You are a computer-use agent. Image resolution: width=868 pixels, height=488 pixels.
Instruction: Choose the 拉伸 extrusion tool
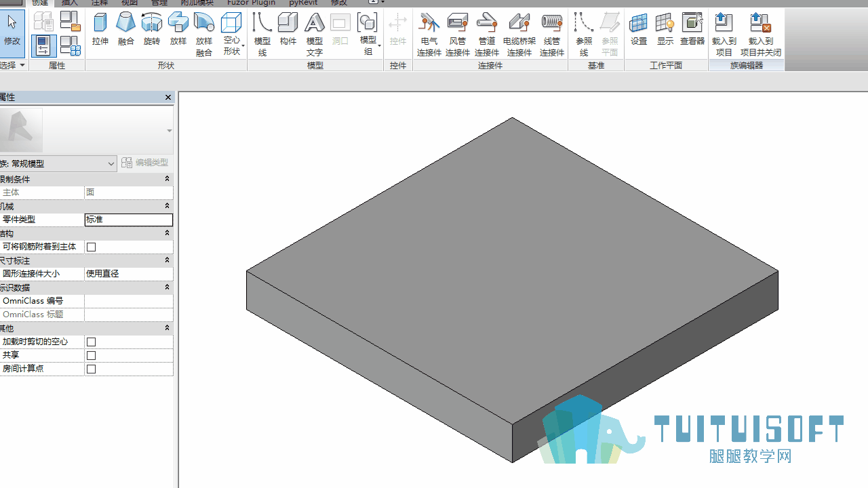click(x=100, y=29)
